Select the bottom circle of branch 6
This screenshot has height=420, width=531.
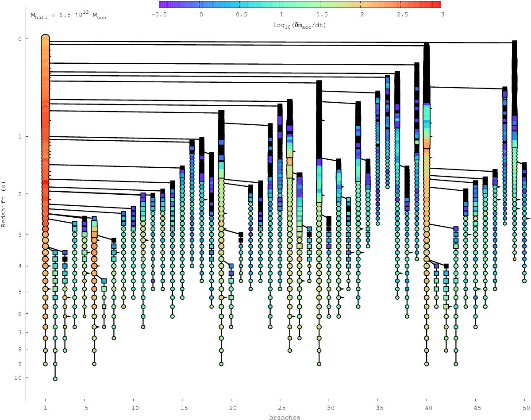94,364
